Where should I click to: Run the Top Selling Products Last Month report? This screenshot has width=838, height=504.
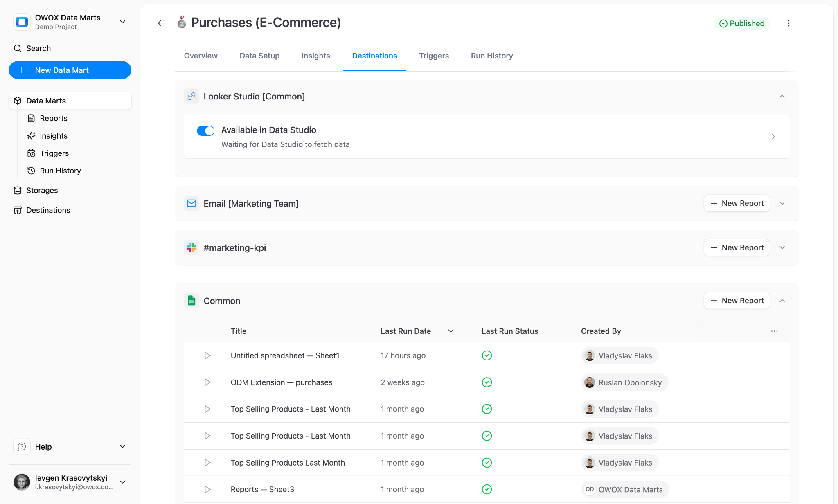[207, 463]
